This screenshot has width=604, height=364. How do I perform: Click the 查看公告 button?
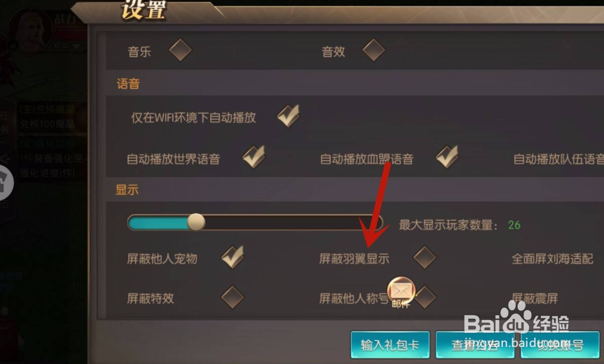(475, 345)
